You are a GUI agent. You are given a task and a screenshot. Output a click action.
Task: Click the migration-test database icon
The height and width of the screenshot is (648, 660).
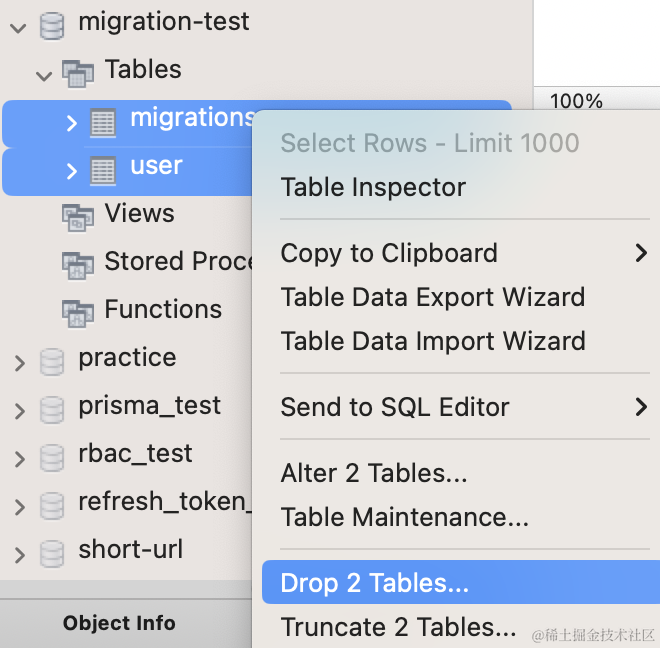tap(51, 23)
